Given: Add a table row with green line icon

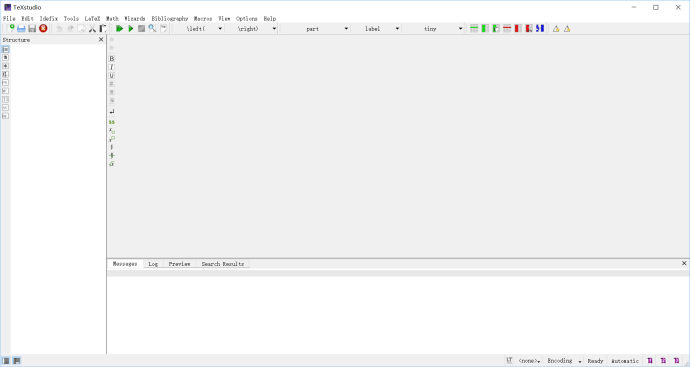Looking at the screenshot, I should 474,29.
